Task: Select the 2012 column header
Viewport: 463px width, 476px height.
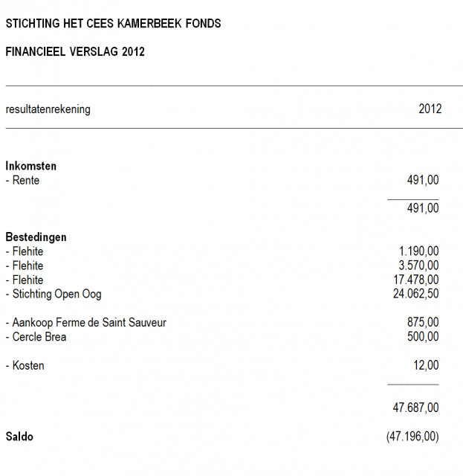Action: pos(430,109)
